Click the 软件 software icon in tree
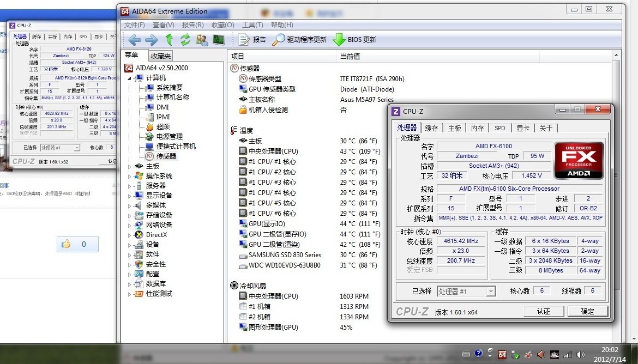The height and width of the screenshot is (364, 638). pyautogui.click(x=139, y=254)
